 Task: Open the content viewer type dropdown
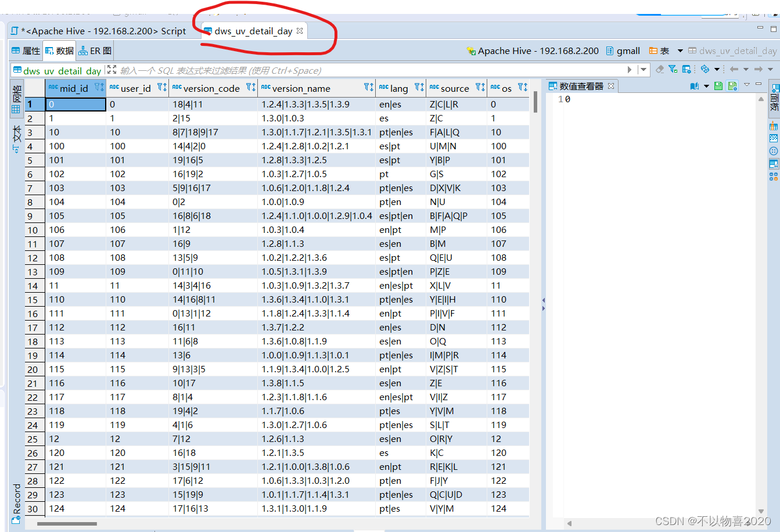pyautogui.click(x=706, y=86)
